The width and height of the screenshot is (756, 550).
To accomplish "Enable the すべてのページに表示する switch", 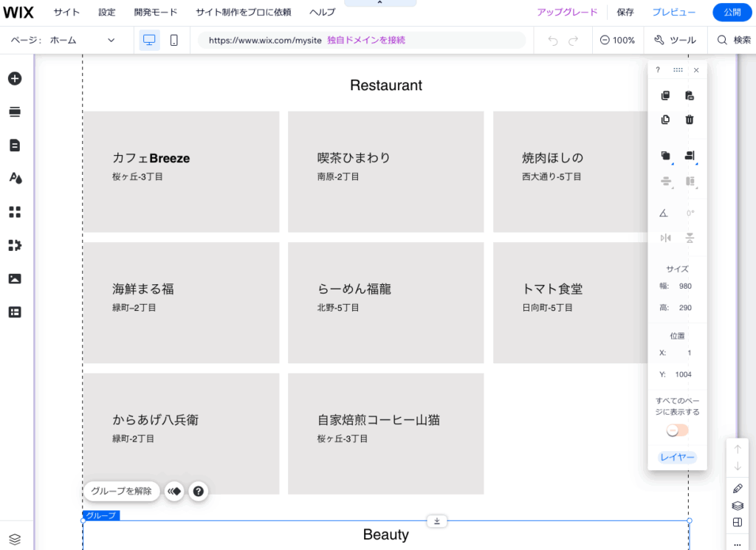I will point(676,430).
